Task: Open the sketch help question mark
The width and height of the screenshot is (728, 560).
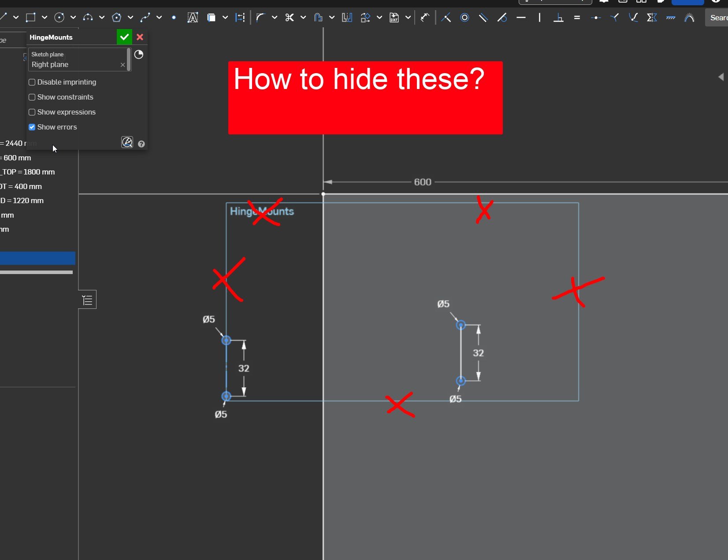Action: 141,144
